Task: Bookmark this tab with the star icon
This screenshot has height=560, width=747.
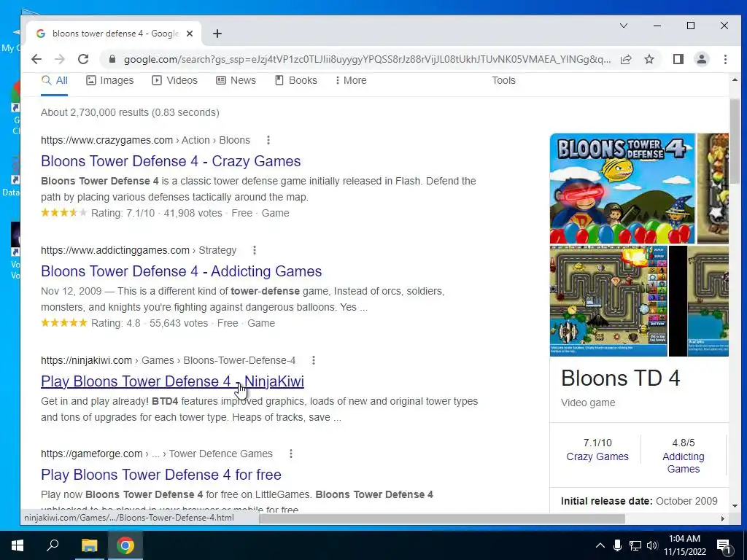Action: [x=649, y=59]
